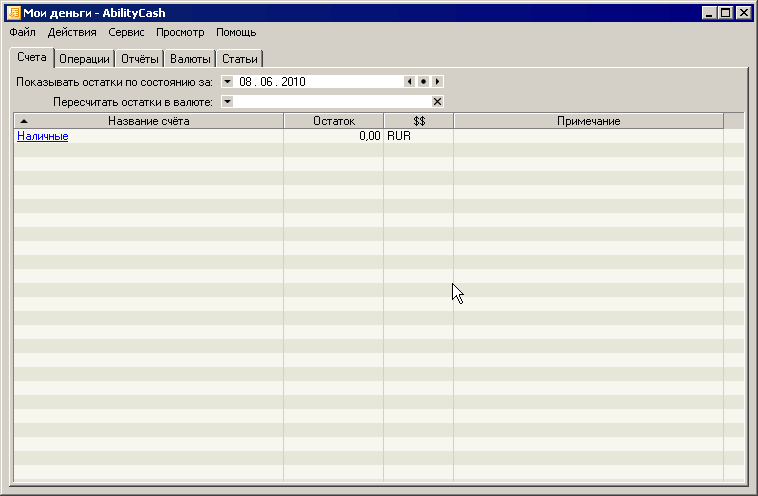
Task: Open the Помощь menu
Action: pyautogui.click(x=236, y=32)
